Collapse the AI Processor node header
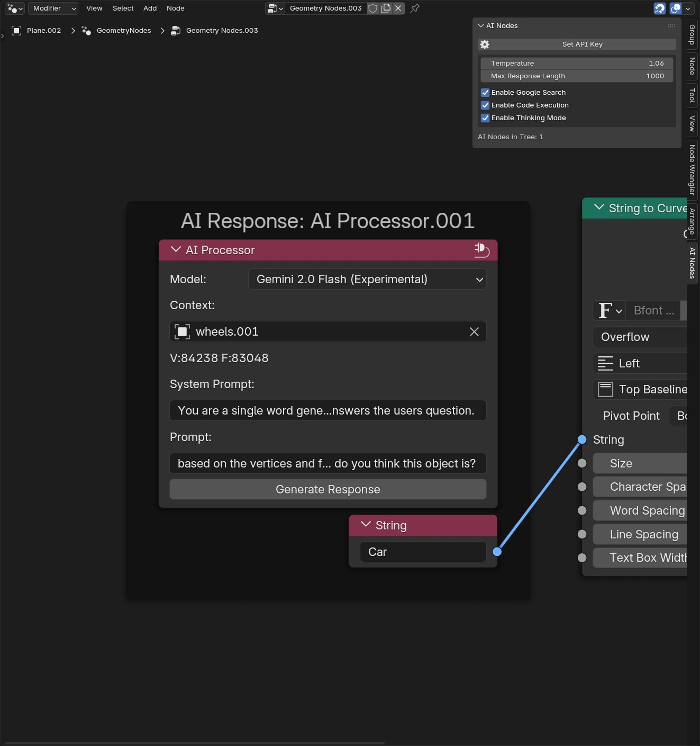This screenshot has width=700, height=746. coord(176,249)
